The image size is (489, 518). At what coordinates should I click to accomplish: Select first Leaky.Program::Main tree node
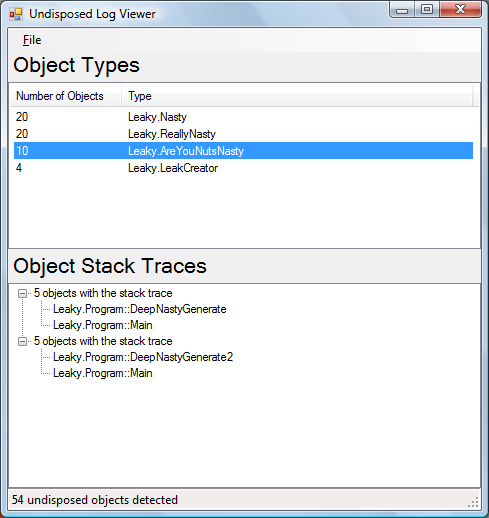[x=103, y=325]
